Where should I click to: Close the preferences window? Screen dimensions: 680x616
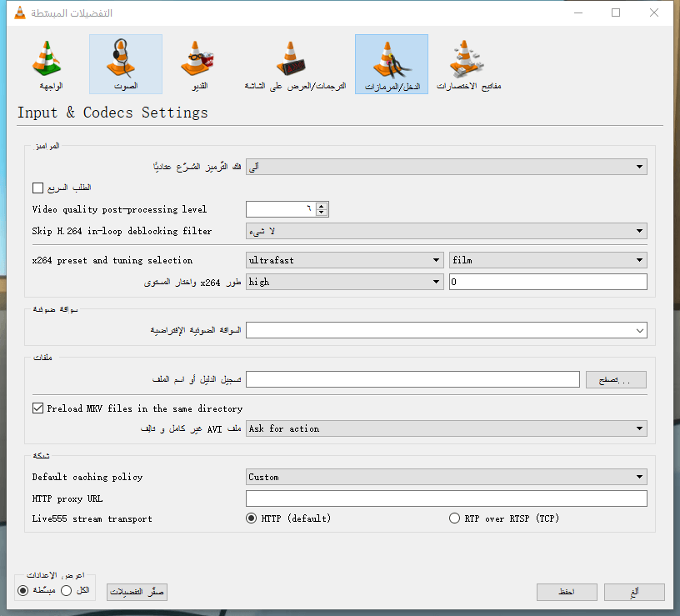click(x=654, y=13)
